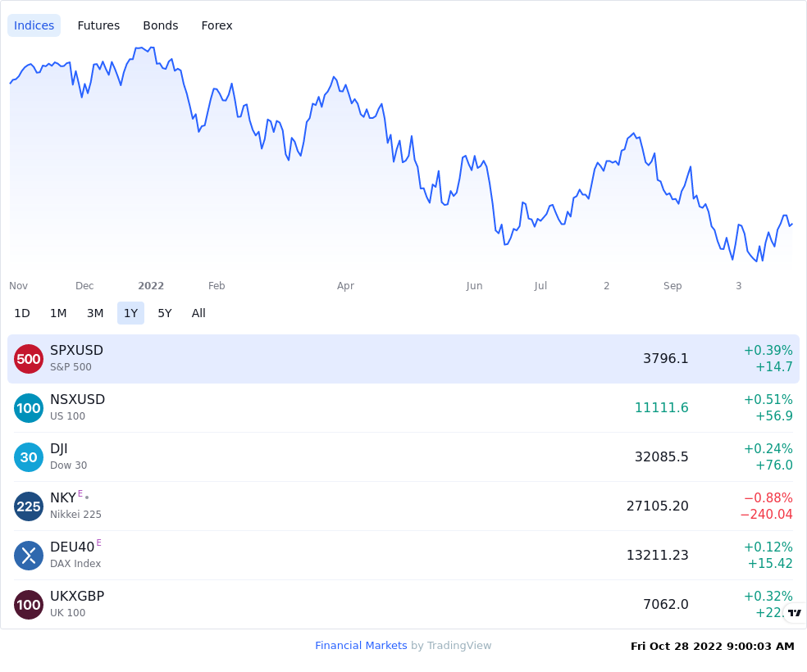Switch to the Indices tab

tap(34, 25)
